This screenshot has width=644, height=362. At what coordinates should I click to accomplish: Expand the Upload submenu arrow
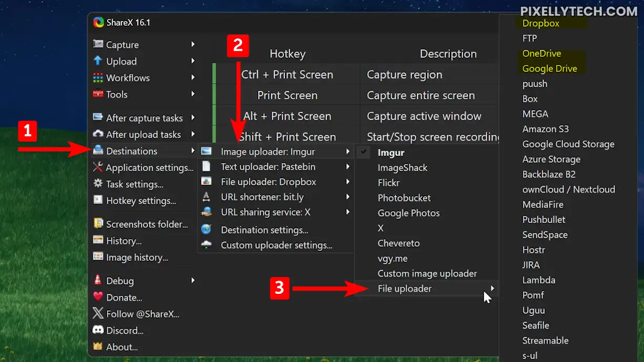193,61
